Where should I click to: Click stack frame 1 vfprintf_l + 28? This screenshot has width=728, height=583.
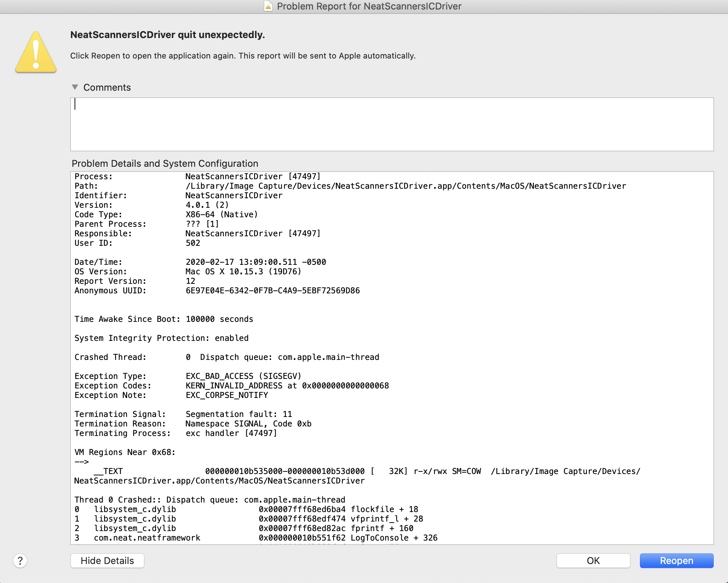[x=249, y=519]
